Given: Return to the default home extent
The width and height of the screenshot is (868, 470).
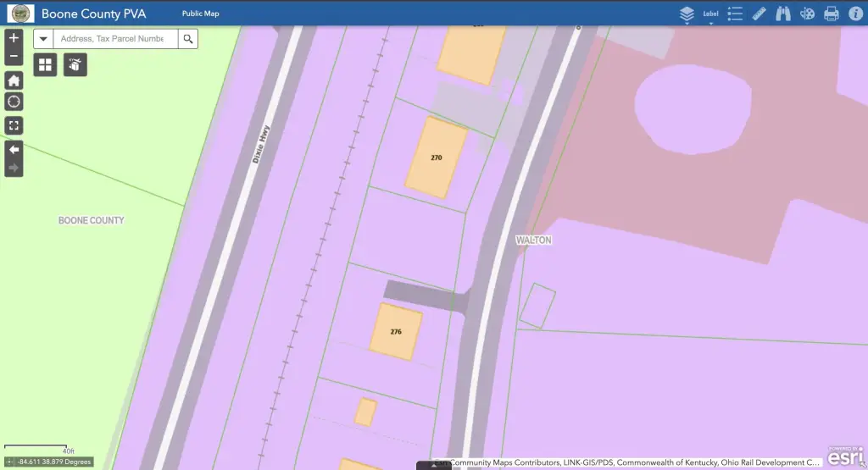Looking at the screenshot, I should (x=14, y=80).
